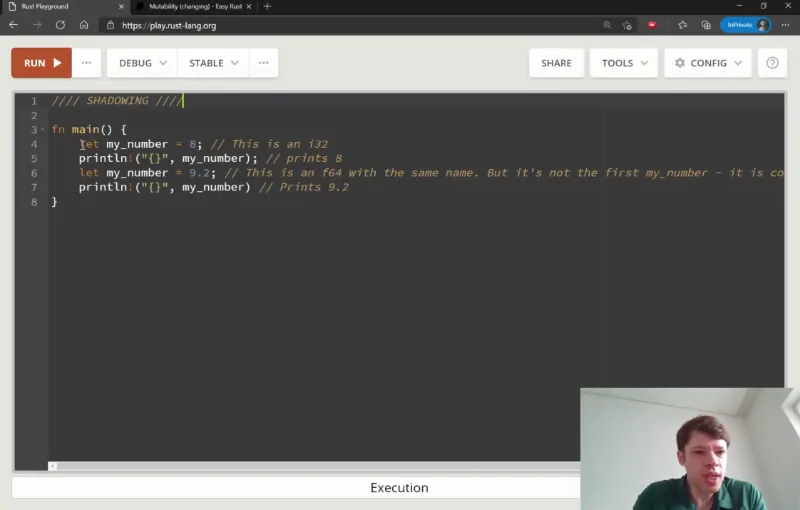Open advanced options ellipsis after STABLE
The height and width of the screenshot is (510, 800).
coord(263,63)
